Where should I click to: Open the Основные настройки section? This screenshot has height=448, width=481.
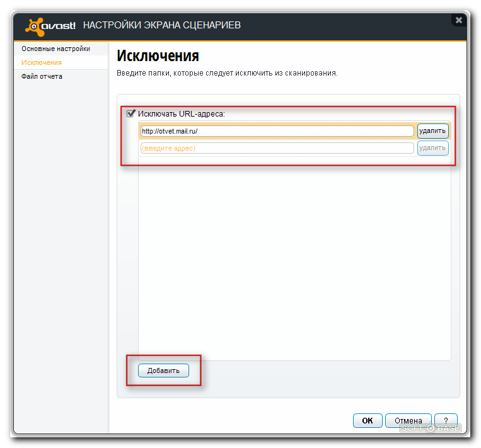coord(55,49)
